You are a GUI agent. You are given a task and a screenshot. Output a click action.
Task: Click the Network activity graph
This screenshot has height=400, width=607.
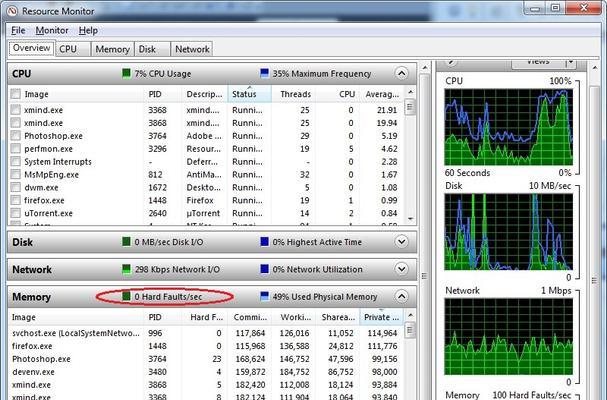coord(508,336)
